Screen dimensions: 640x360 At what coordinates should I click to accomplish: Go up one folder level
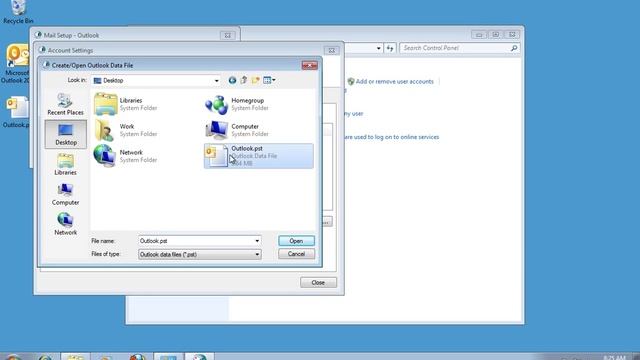(244, 80)
